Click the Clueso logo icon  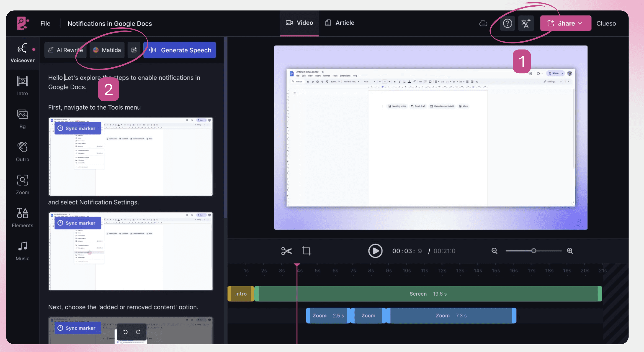pyautogui.click(x=23, y=23)
